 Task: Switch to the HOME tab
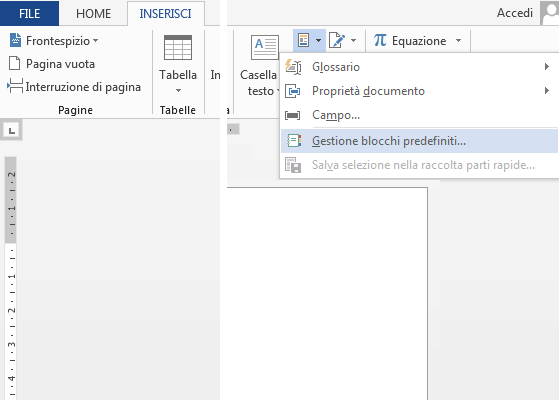94,14
